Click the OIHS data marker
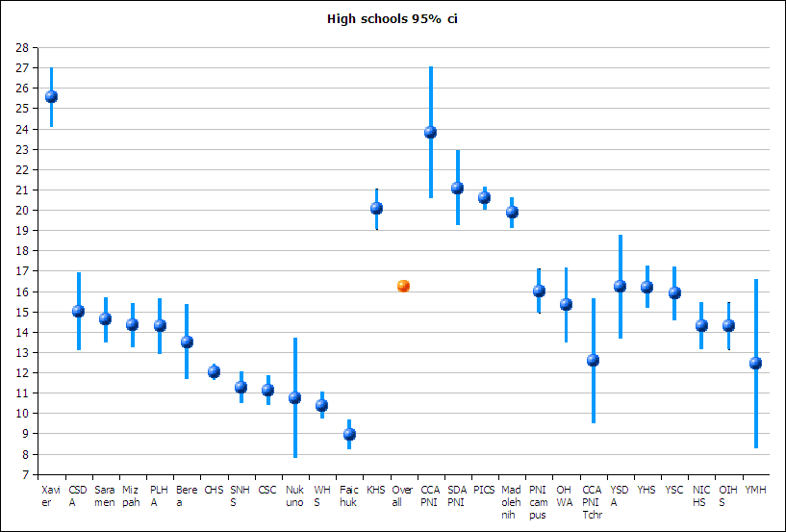 pos(728,326)
